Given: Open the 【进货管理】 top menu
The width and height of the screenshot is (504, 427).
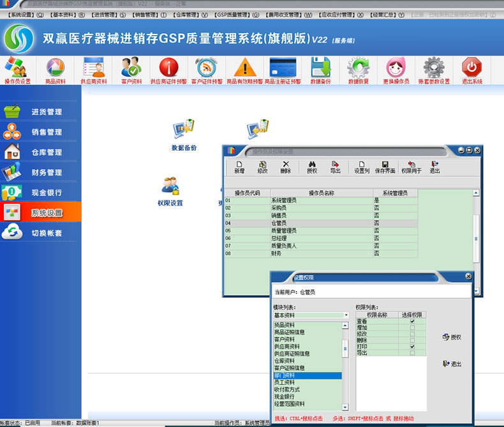Looking at the screenshot, I should (105, 14).
